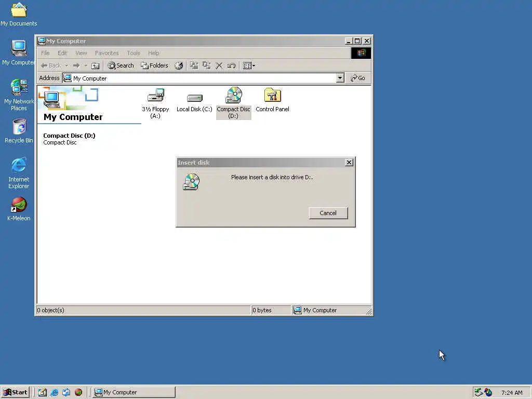Go Back in the explorer toolbar
532x399 pixels.
(50, 65)
